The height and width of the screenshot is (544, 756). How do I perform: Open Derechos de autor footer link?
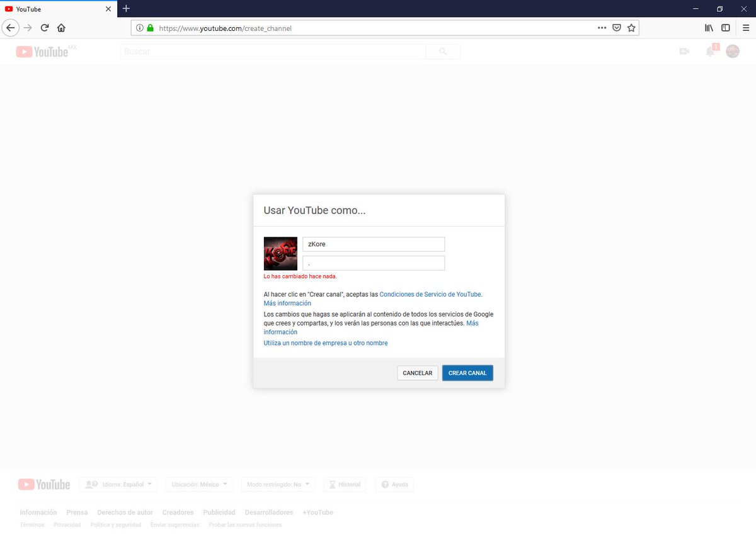[x=125, y=513]
